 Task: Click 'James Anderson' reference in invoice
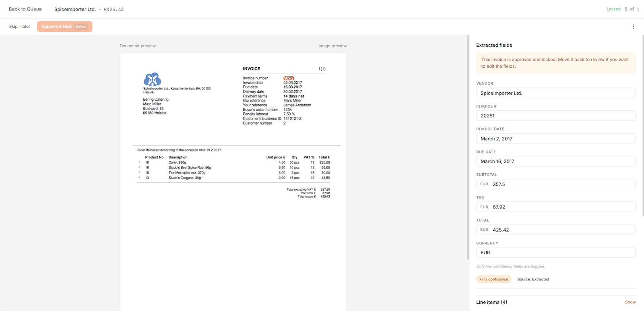[x=297, y=105]
